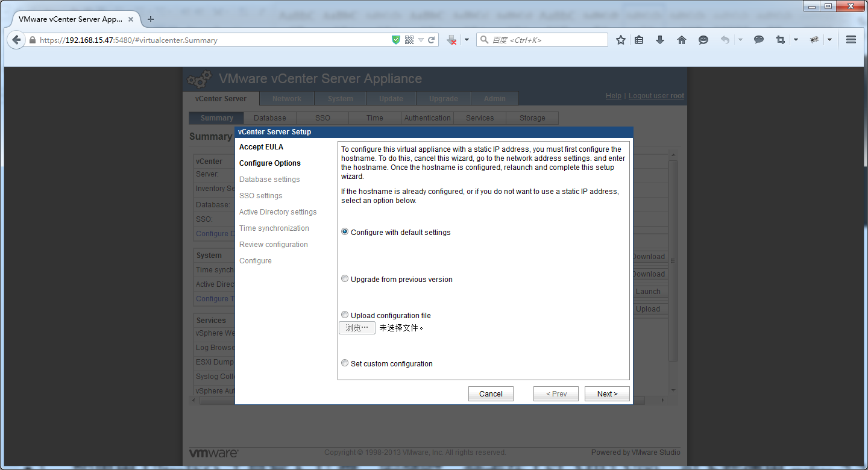Click the browser back arrow button
This screenshot has height=470, width=868.
pos(16,40)
